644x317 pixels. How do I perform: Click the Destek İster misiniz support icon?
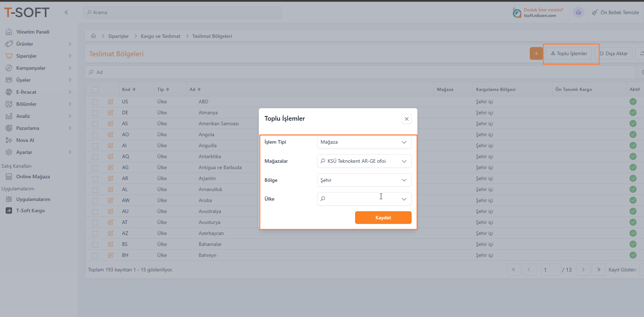tap(517, 13)
